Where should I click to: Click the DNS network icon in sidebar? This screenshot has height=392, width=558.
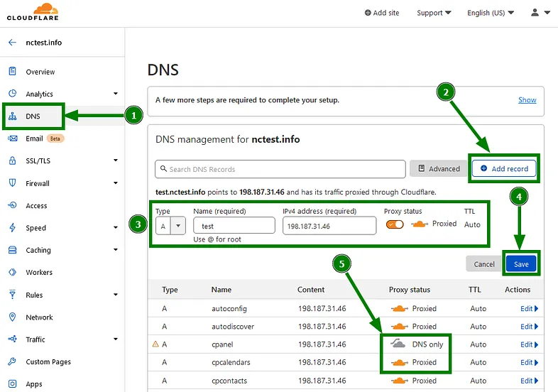click(13, 116)
